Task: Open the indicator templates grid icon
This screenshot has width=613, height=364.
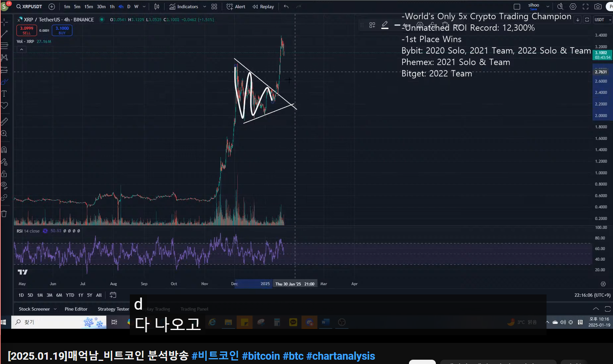Action: click(214, 7)
